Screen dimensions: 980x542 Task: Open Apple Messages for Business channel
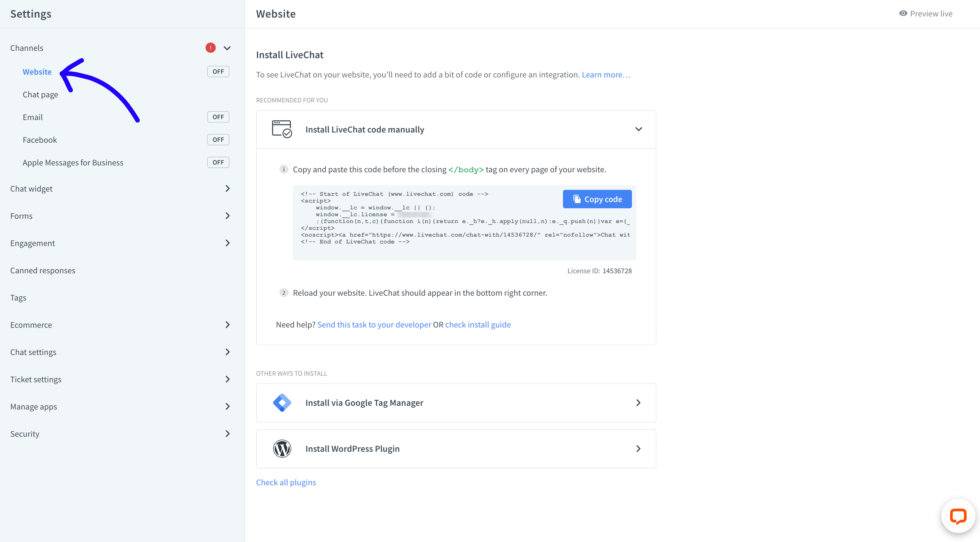coord(73,162)
